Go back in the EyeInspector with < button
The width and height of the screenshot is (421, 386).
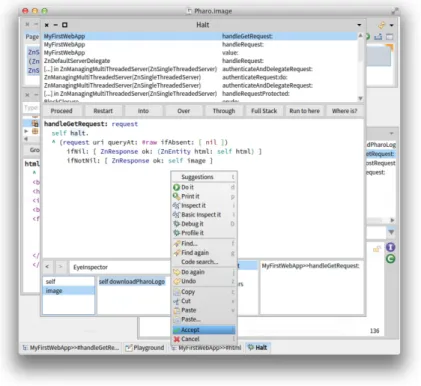[47, 267]
